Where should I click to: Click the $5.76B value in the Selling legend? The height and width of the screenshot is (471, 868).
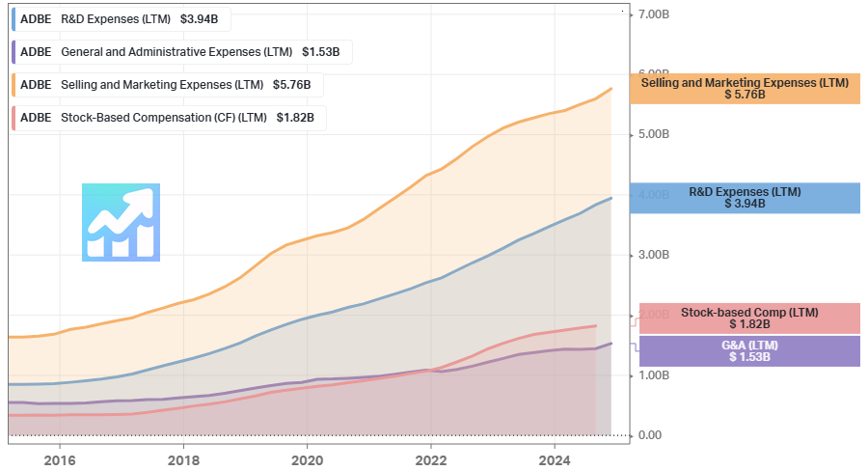pos(291,85)
